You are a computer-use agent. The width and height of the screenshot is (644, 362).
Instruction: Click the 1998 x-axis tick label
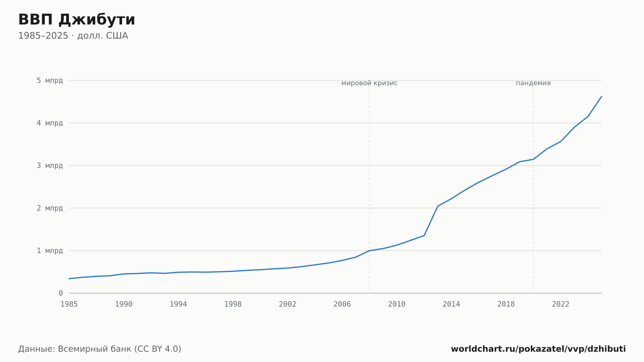(233, 304)
